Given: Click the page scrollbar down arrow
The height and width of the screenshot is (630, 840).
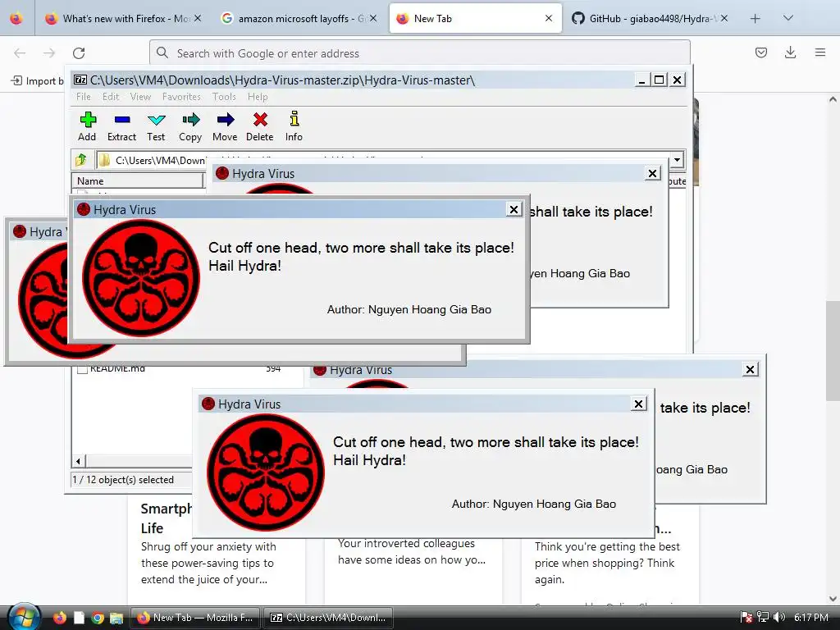Looking at the screenshot, I should tap(833, 598).
